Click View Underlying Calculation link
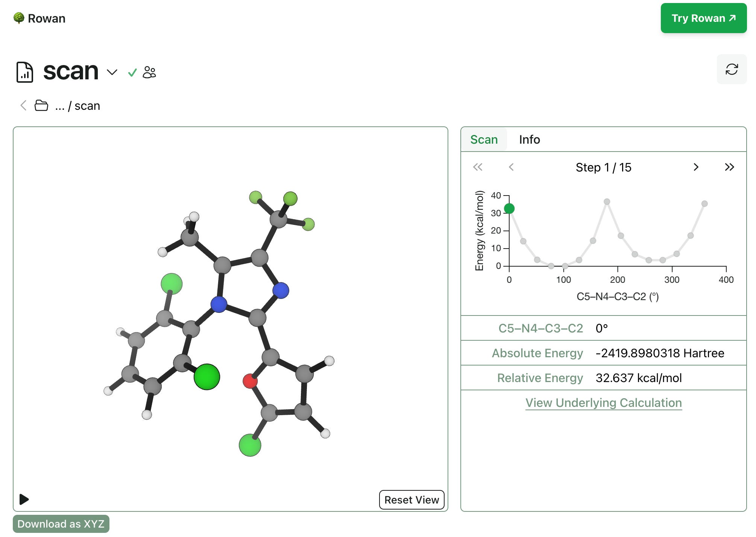 604,402
